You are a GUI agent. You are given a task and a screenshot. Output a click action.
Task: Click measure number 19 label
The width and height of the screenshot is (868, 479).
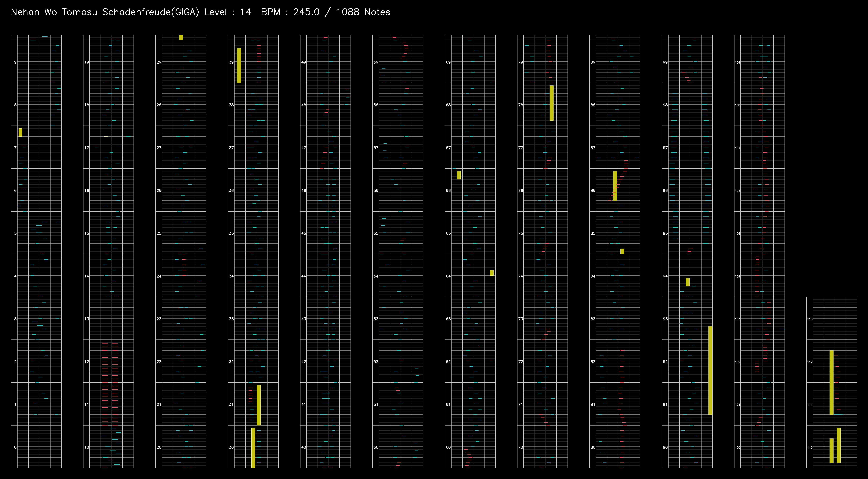coord(87,62)
